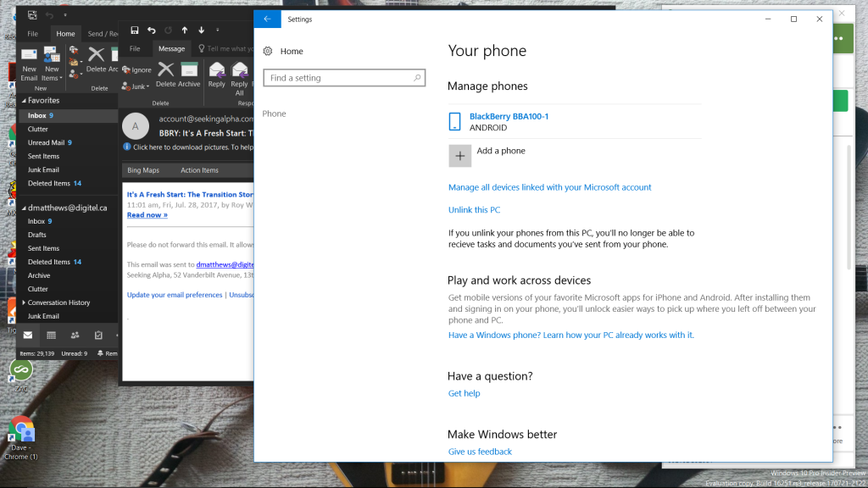
Task: Click the Tell me lightbulb icon
Action: pyautogui.click(x=202, y=48)
